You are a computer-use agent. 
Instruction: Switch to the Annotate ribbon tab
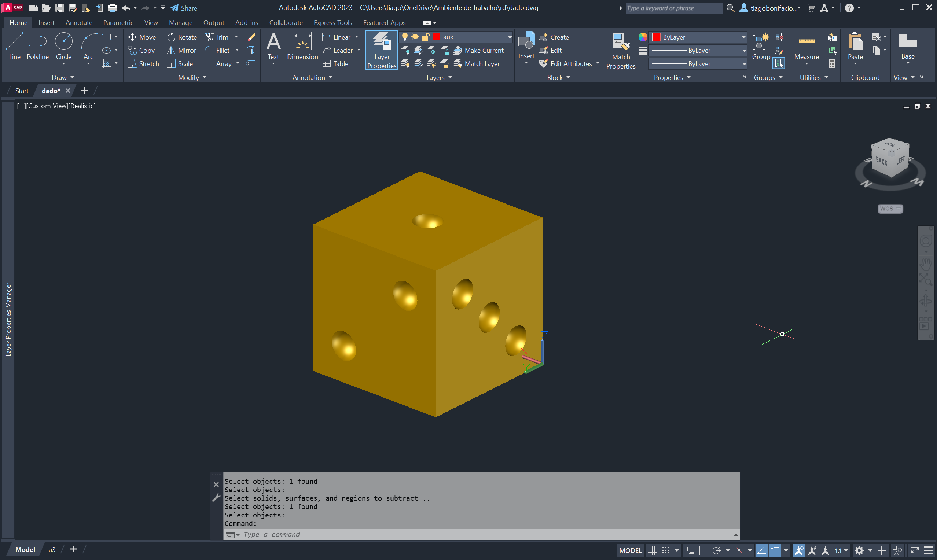coord(78,23)
